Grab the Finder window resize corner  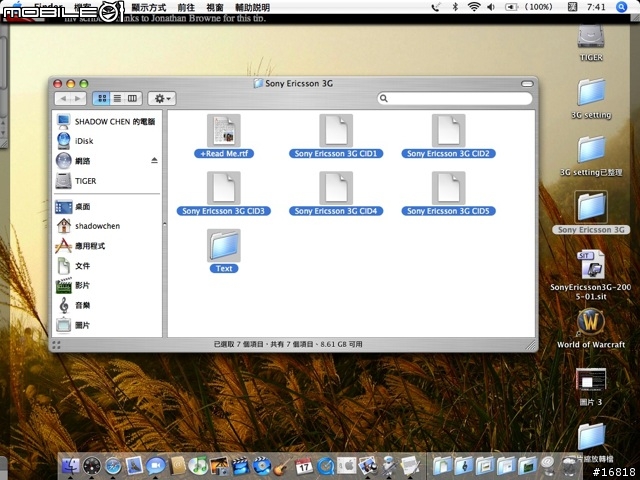530,345
